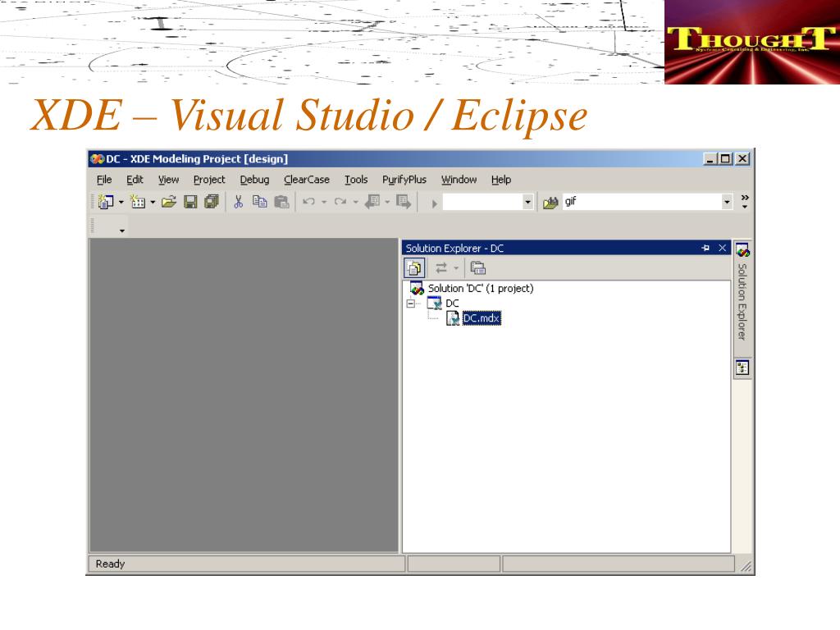Open the File menu

[104, 180]
